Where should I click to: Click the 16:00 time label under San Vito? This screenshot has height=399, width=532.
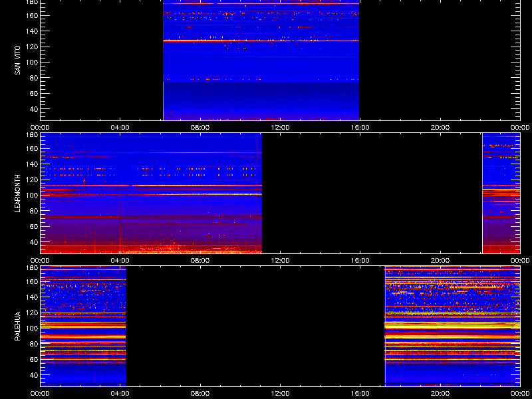pyautogui.click(x=360, y=128)
